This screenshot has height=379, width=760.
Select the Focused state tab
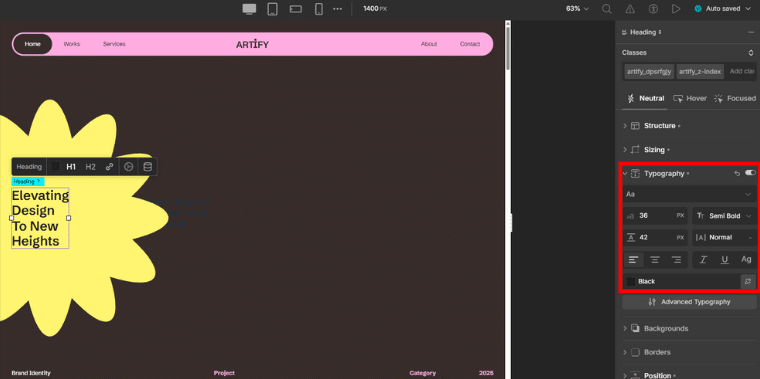pos(735,98)
